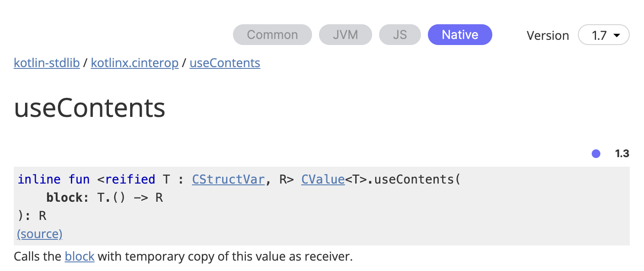Image resolution: width=644 pixels, height=271 pixels.
Task: Toggle the JVM platform filter
Action: pos(345,35)
